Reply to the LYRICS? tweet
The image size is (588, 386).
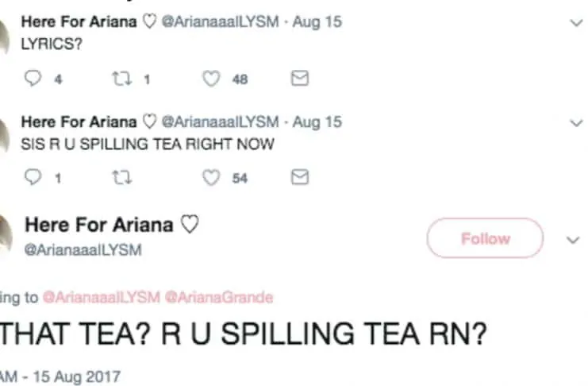click(x=33, y=79)
